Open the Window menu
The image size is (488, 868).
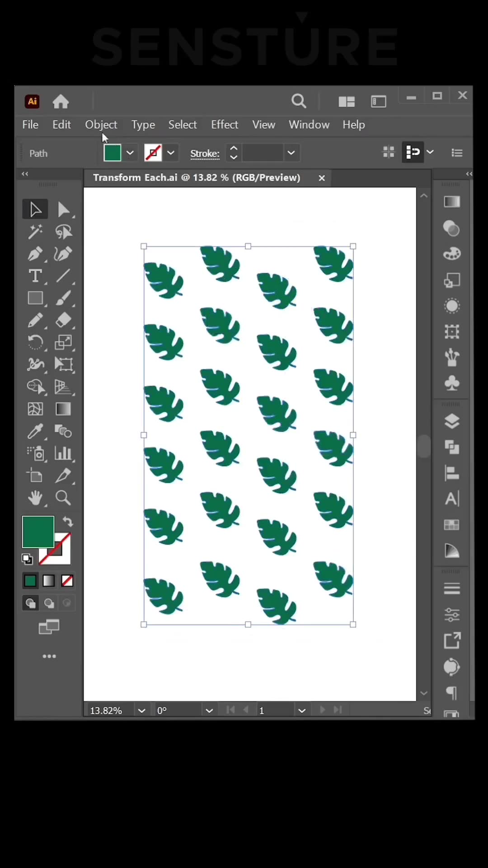pos(309,125)
